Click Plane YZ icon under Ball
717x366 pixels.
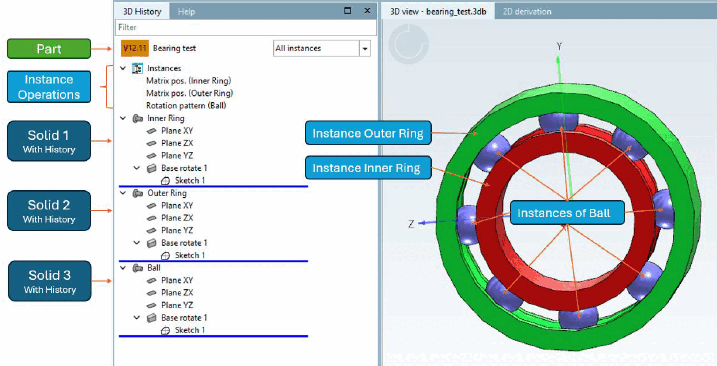point(151,305)
